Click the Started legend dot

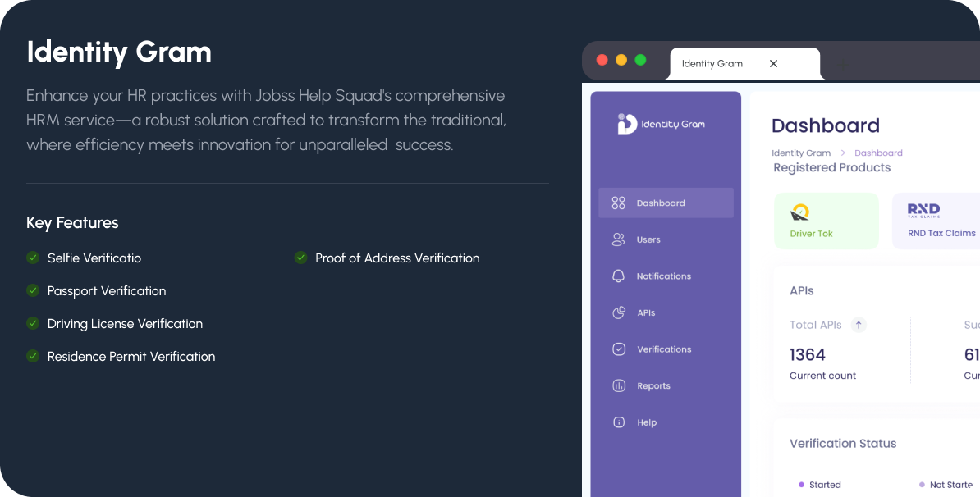pos(801,485)
